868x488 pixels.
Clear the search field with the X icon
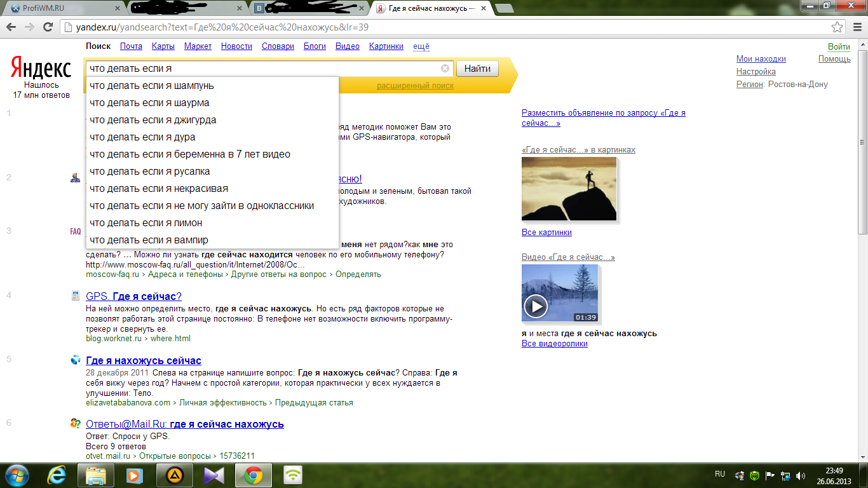click(445, 69)
